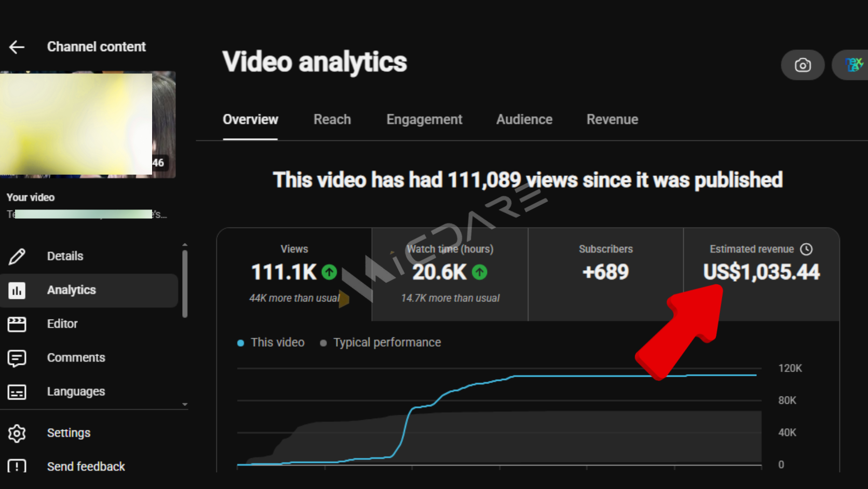868x489 pixels.
Task: Click the Your video label
Action: [x=31, y=197]
